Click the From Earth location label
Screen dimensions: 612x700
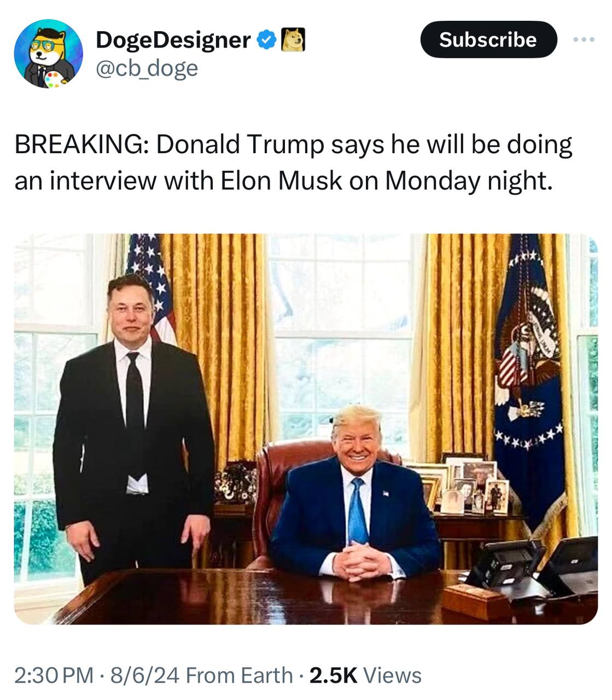click(240, 675)
